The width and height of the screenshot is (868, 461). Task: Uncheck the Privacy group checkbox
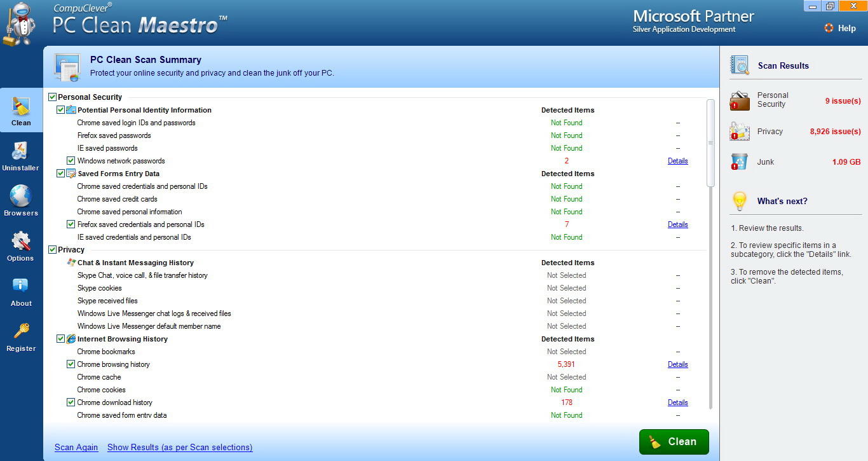tap(53, 250)
